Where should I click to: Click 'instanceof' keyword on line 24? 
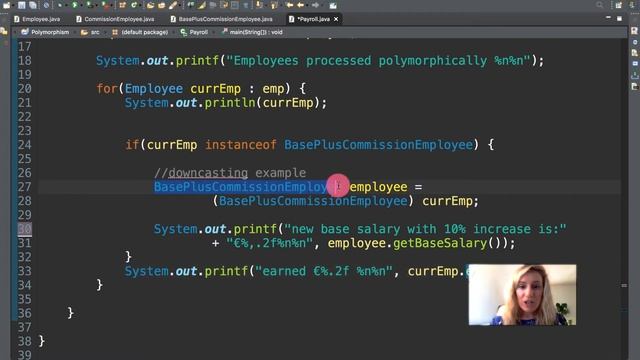241,145
